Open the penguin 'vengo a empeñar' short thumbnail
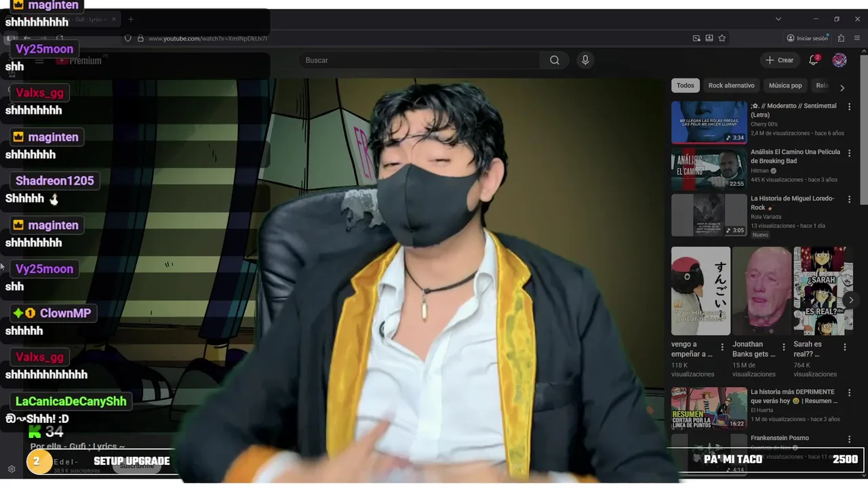868x488 pixels. [x=701, y=291]
